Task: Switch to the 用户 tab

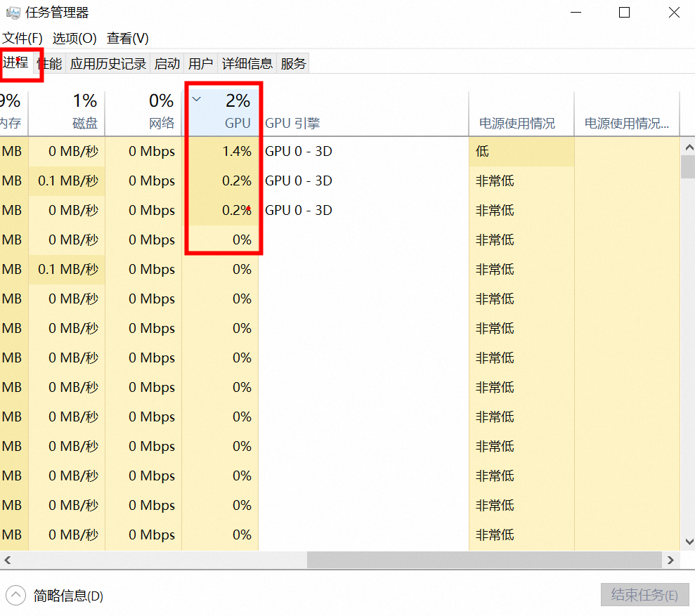Action: (201, 64)
